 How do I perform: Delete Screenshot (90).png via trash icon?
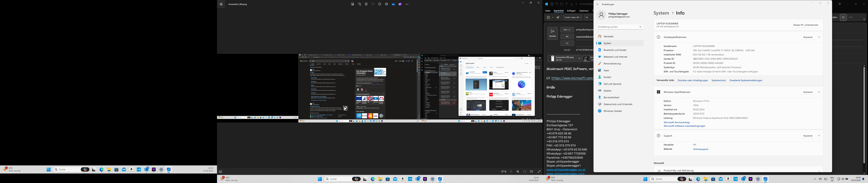point(366,4)
